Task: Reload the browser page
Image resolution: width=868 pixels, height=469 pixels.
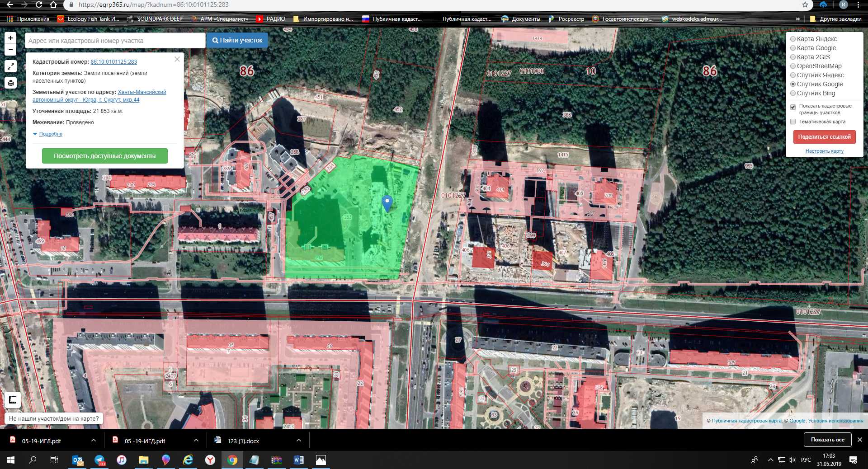Action: tap(39, 5)
